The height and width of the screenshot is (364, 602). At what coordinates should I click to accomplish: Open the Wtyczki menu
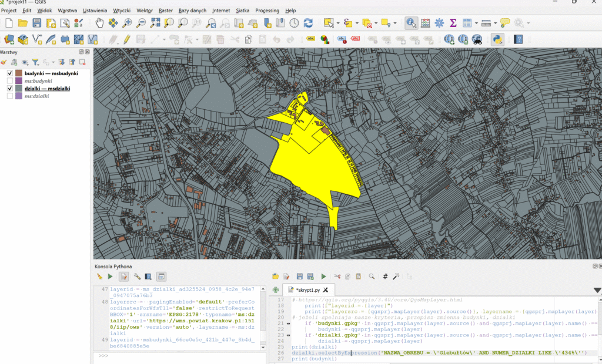tap(121, 11)
